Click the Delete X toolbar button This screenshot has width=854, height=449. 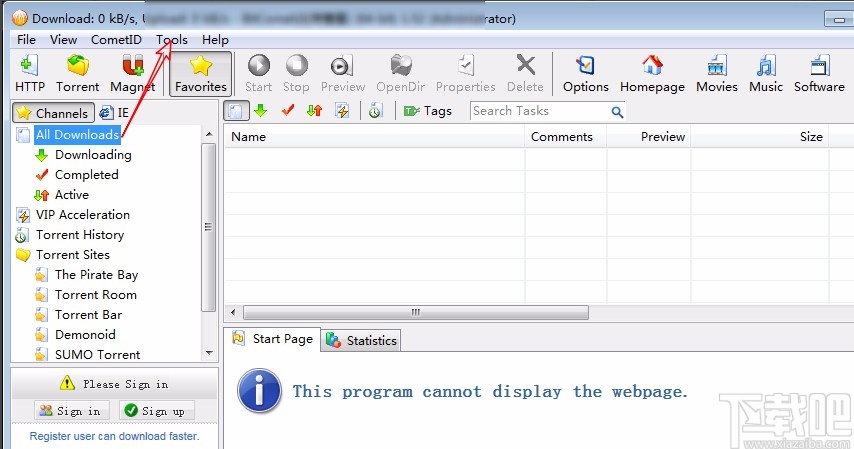tap(526, 73)
